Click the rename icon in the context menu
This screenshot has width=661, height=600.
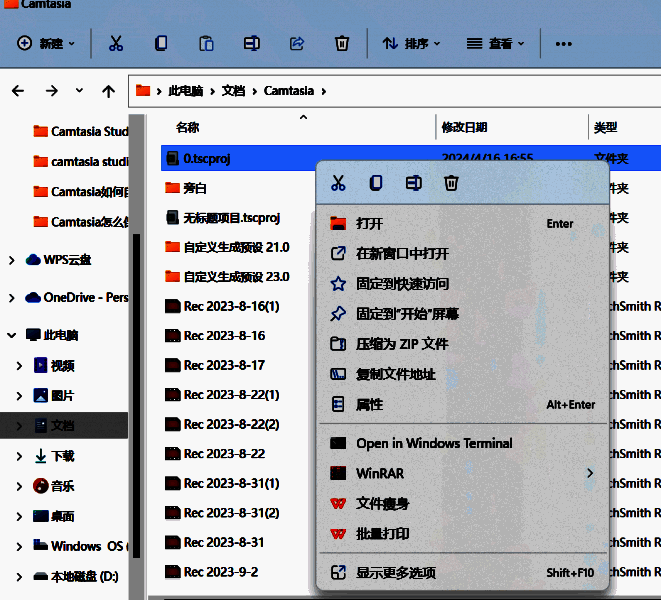point(413,183)
